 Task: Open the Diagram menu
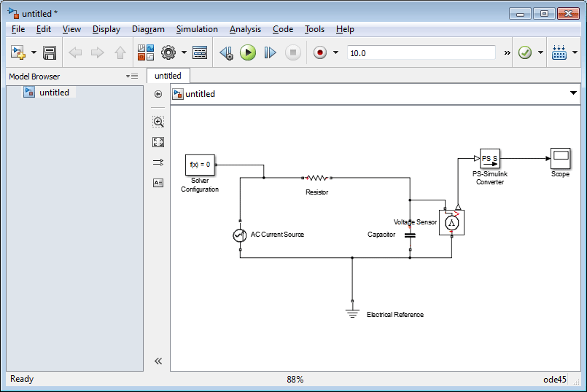pos(148,29)
